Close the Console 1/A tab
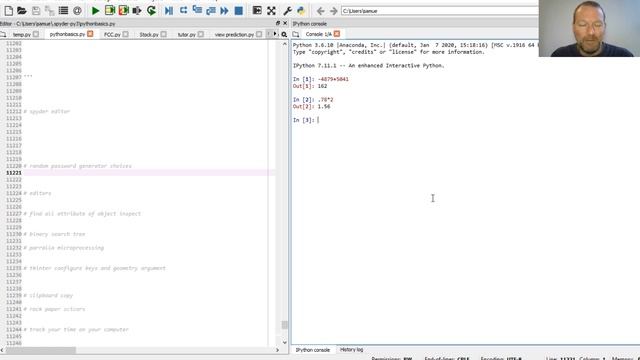Screen dimensions: 640x360 click(337, 34)
